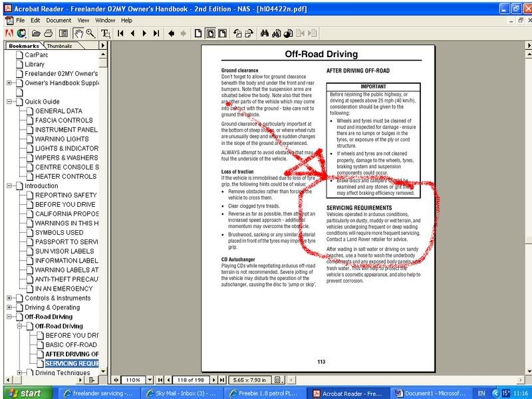This screenshot has height=399, width=532.
Task: Collapse the Quick Guide bookmark
Action: tap(9, 102)
